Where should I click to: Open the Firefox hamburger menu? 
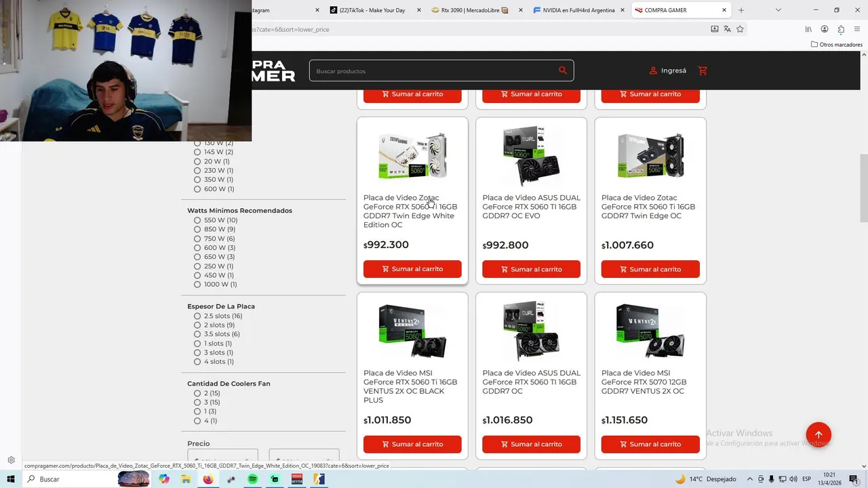(x=857, y=29)
